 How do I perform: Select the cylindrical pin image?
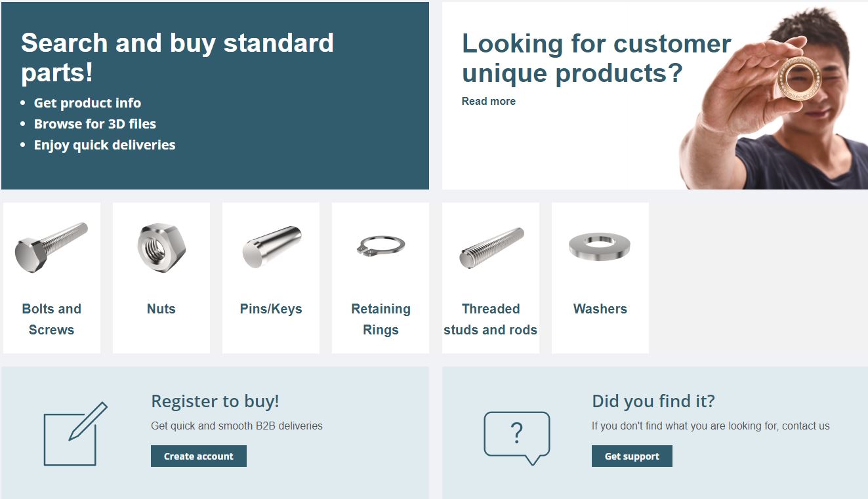coord(271,247)
